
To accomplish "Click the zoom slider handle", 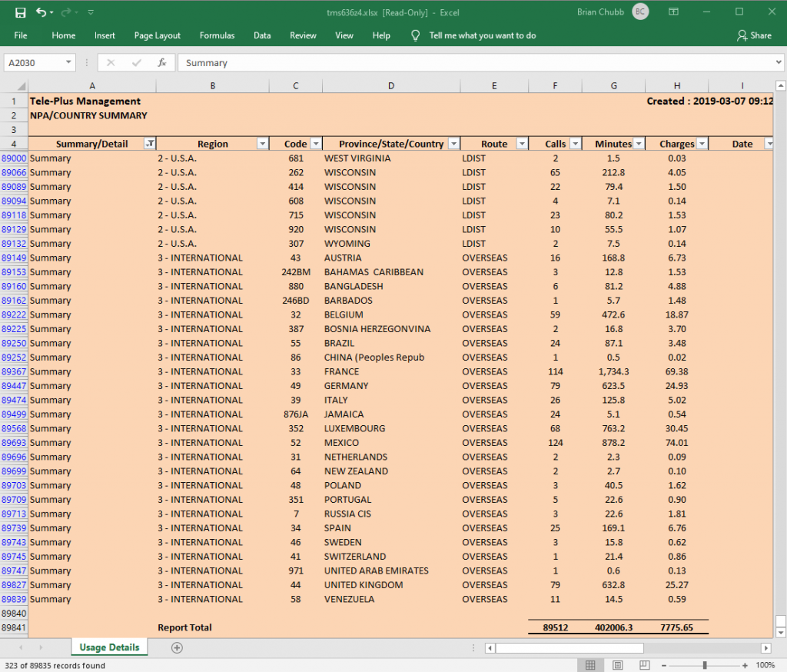I will click(703, 665).
